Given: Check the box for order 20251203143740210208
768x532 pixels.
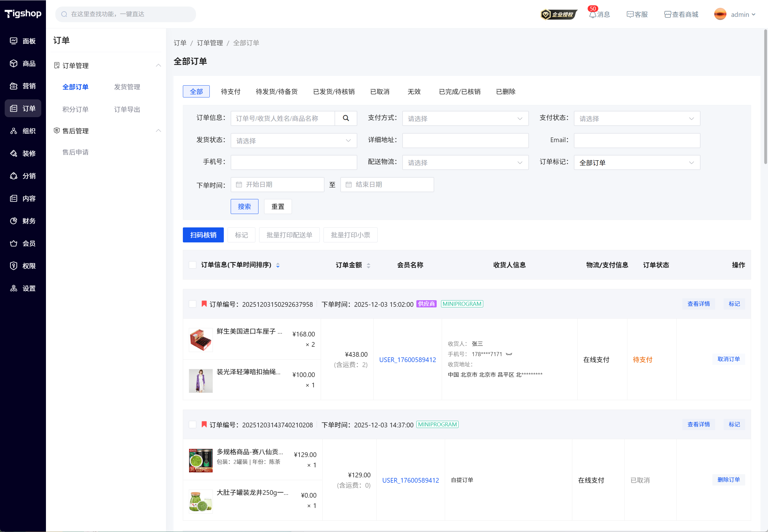Looking at the screenshot, I should point(193,425).
